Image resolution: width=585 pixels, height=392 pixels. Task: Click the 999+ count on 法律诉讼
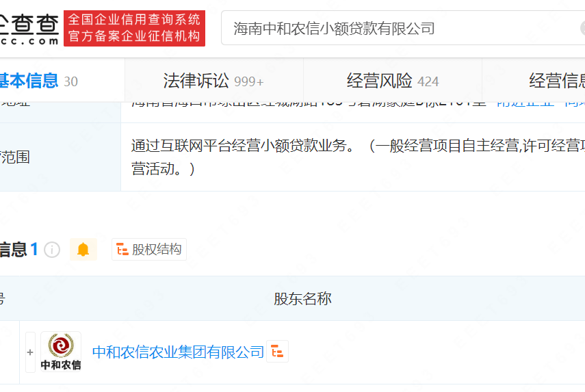point(249,82)
